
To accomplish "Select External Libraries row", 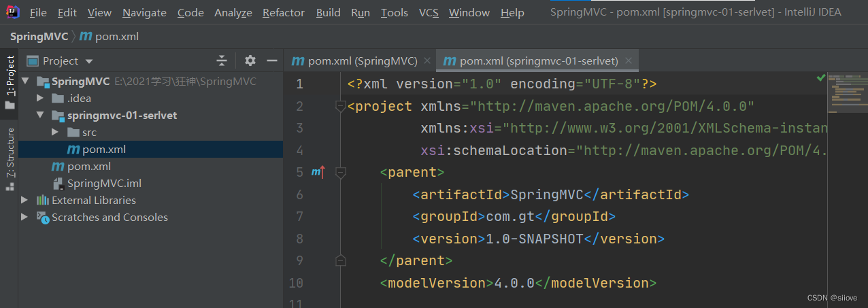I will pyautogui.click(x=150, y=201).
